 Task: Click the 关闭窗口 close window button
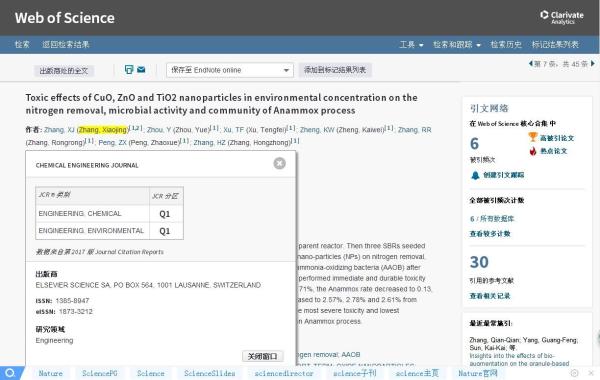(262, 356)
